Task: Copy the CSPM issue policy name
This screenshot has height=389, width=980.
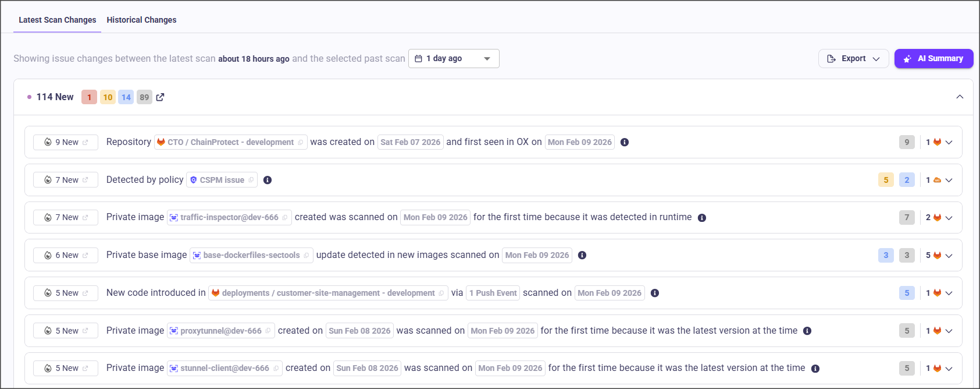Action: point(251,180)
